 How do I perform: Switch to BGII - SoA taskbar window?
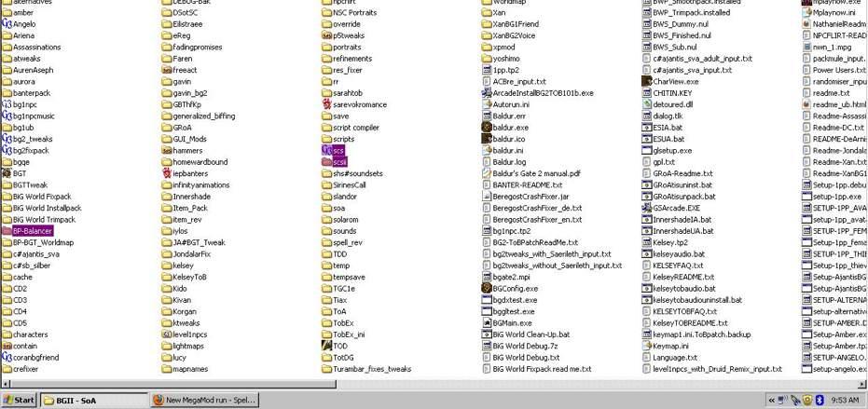(x=94, y=400)
